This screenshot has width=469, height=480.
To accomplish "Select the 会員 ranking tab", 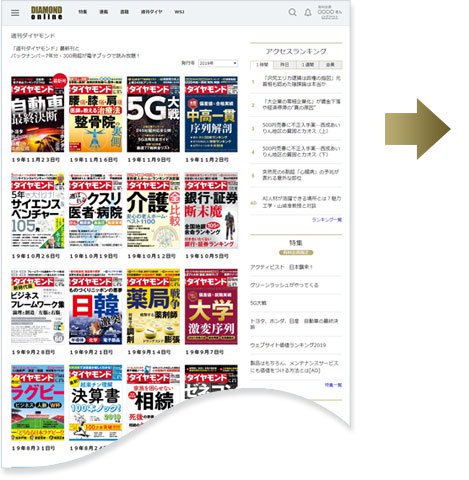I will pos(330,65).
